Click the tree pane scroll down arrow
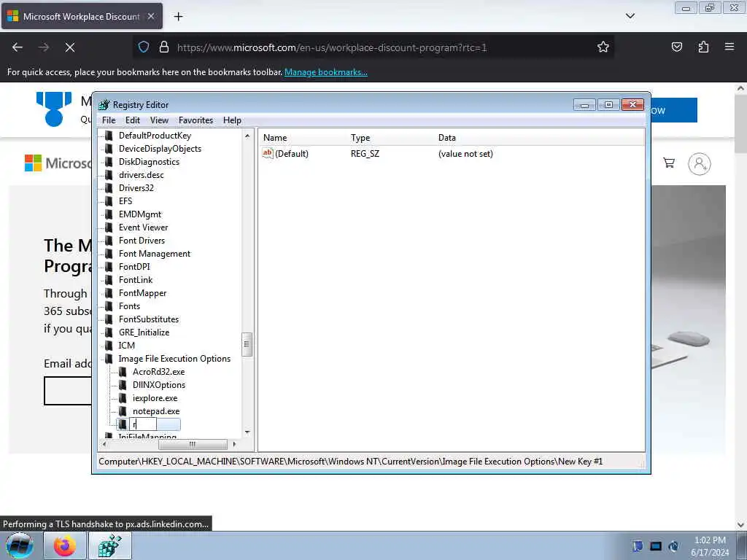The height and width of the screenshot is (560, 747). pos(247,432)
